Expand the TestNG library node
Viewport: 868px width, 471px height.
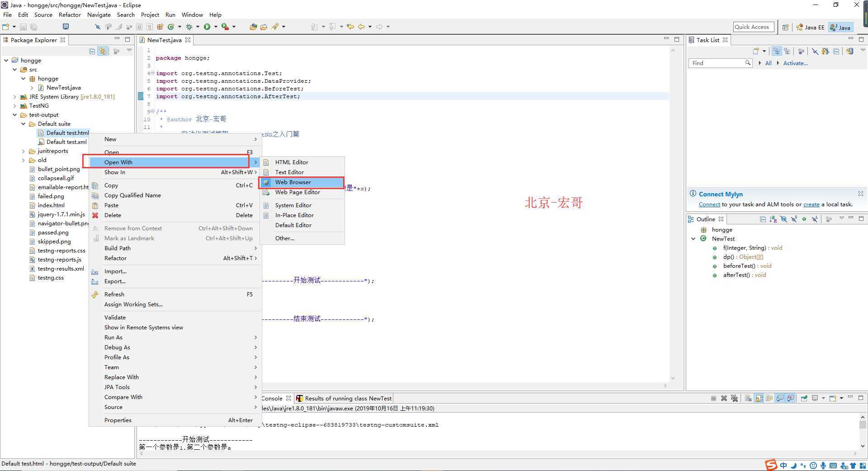point(14,105)
